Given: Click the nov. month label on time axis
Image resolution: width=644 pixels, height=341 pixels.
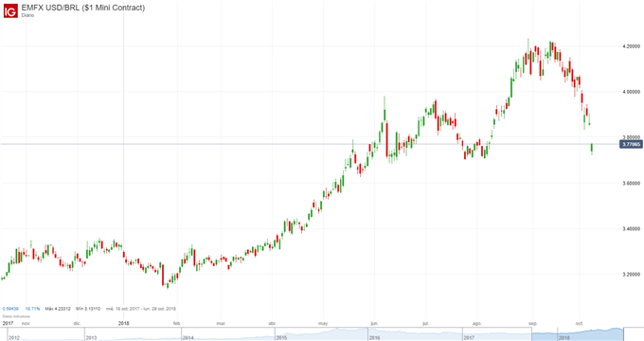Looking at the screenshot, I should (27, 324).
